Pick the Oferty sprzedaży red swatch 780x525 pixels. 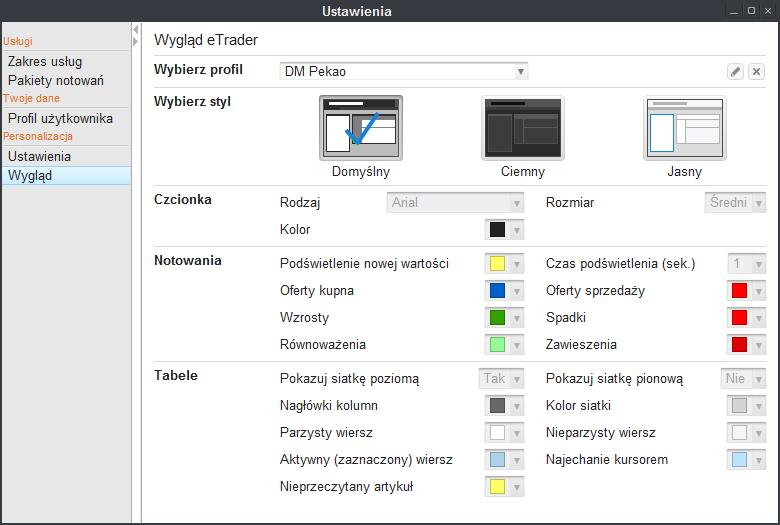739,291
